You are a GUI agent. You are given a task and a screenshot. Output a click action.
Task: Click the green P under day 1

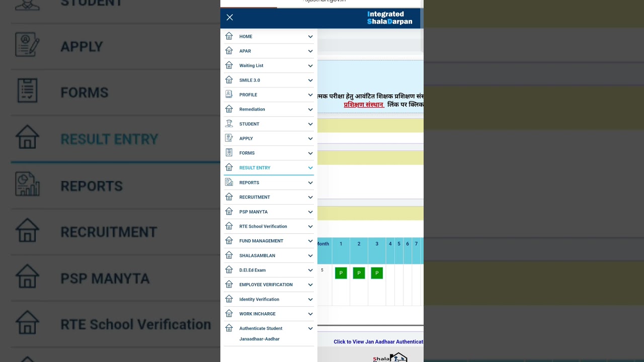(341, 273)
